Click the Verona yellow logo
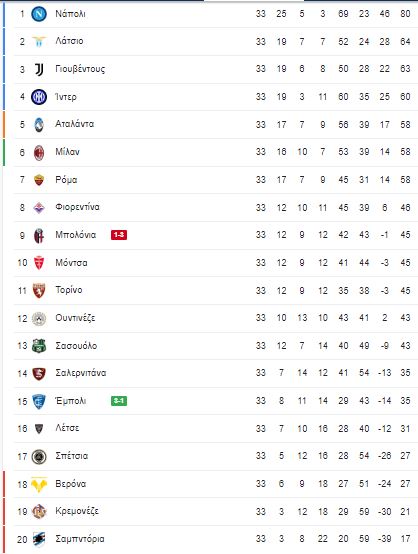 point(39,484)
